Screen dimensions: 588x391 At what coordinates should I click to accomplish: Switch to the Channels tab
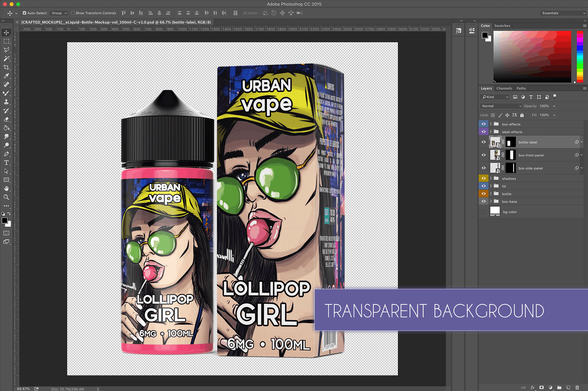504,88
